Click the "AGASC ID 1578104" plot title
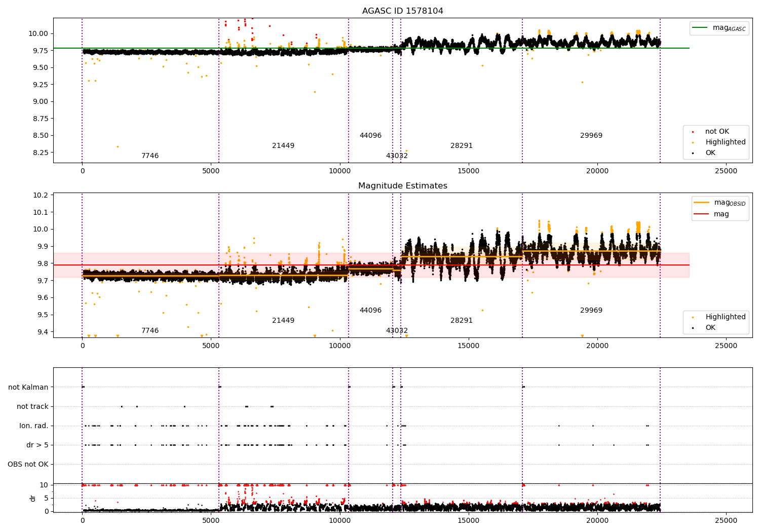Screen dimensions: 760x532 click(402, 11)
